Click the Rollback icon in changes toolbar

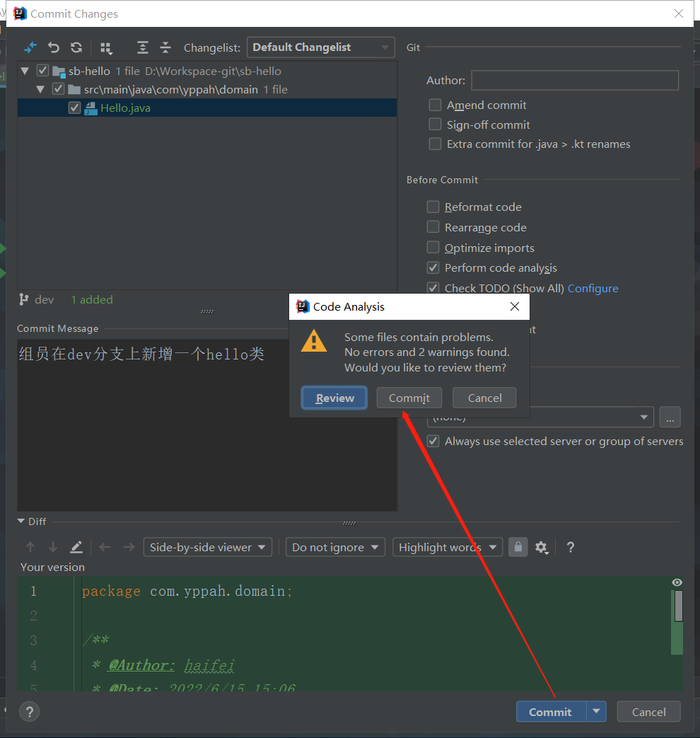pyautogui.click(x=54, y=47)
